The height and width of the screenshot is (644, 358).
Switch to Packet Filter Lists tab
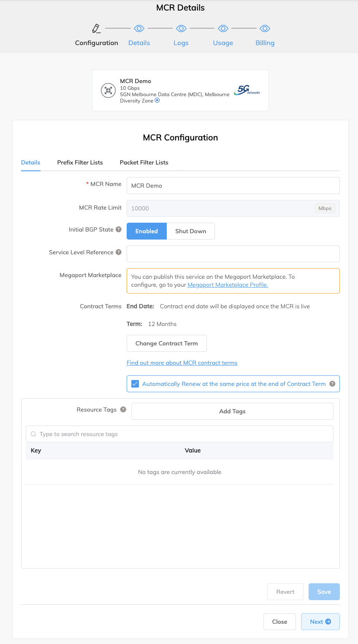pos(144,162)
